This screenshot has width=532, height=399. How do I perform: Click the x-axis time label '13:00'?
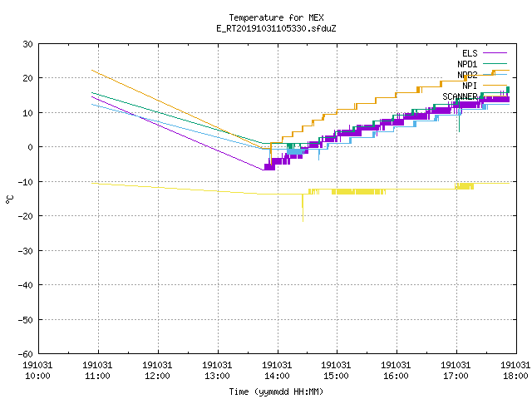click(x=217, y=376)
